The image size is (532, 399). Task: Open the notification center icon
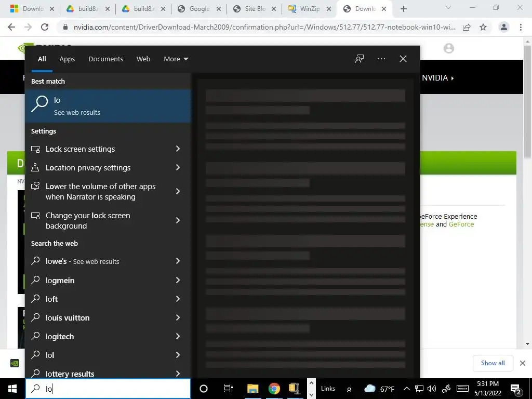point(516,389)
